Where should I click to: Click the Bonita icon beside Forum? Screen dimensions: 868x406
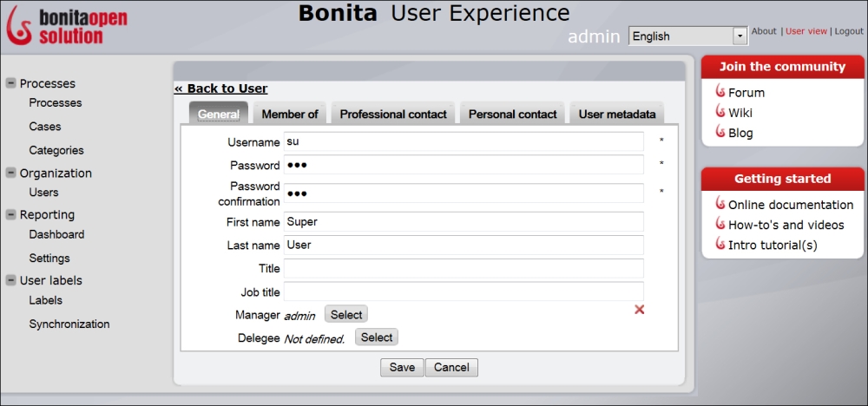coord(720,91)
